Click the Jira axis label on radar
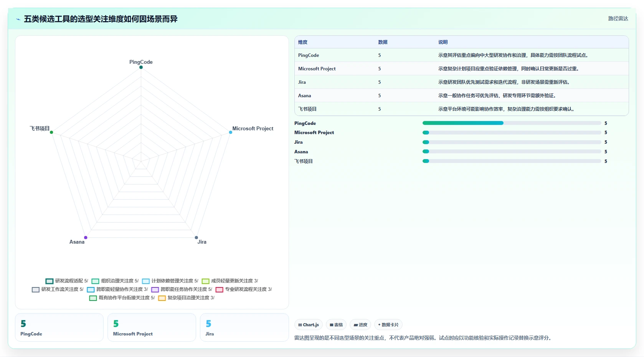The image size is (644, 357). point(202,242)
